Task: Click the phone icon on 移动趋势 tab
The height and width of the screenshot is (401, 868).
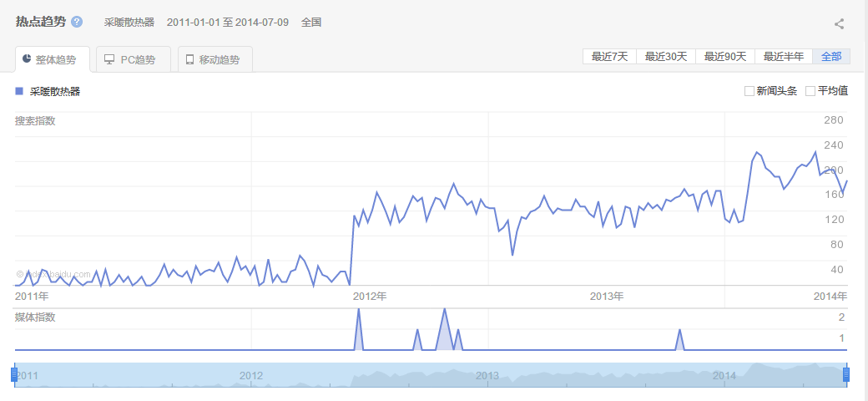Action: point(189,60)
